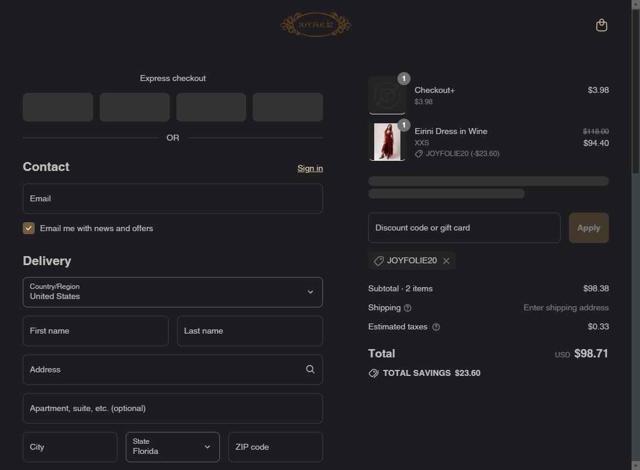Focus the Apartment, suite, etc. field
This screenshot has width=640, height=470.
coord(173,408)
